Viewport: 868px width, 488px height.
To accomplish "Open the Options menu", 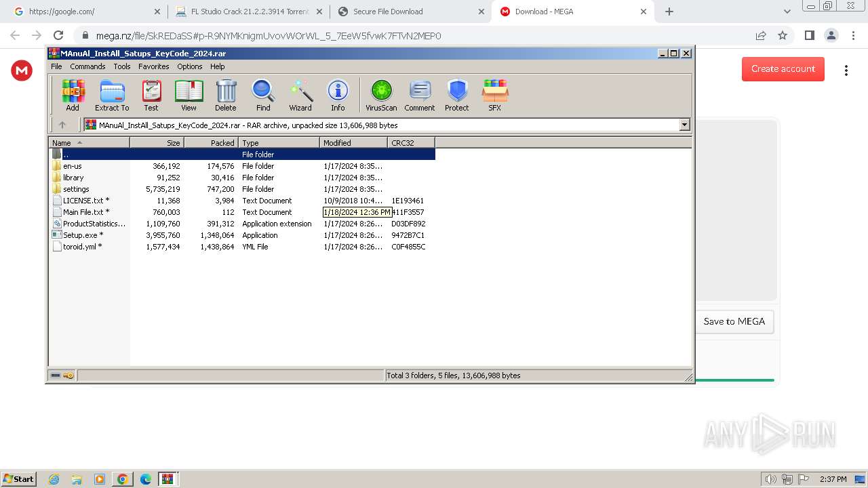I will [190, 66].
